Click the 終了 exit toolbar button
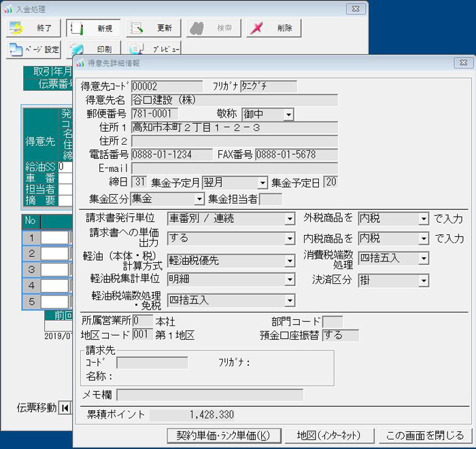The width and height of the screenshot is (476, 449). click(33, 29)
